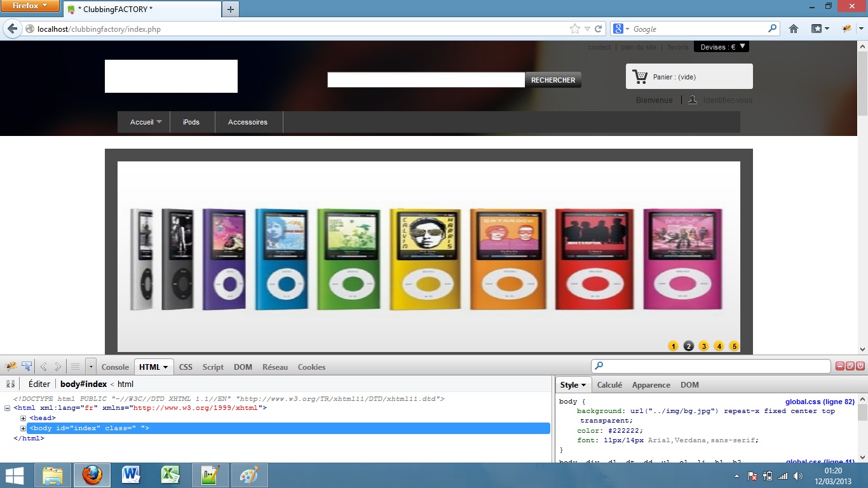Viewport: 868px width, 488px height.
Task: Open global.css (ligne 82) source link
Action: click(x=820, y=402)
